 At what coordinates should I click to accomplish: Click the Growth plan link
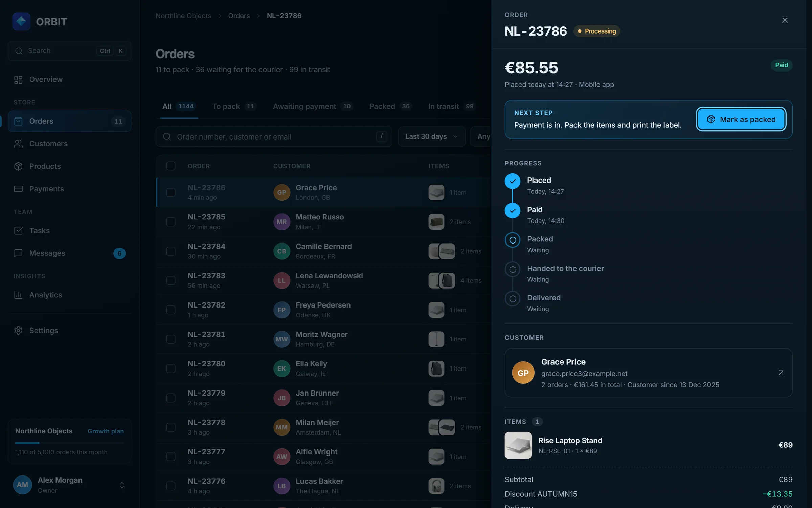click(x=106, y=431)
